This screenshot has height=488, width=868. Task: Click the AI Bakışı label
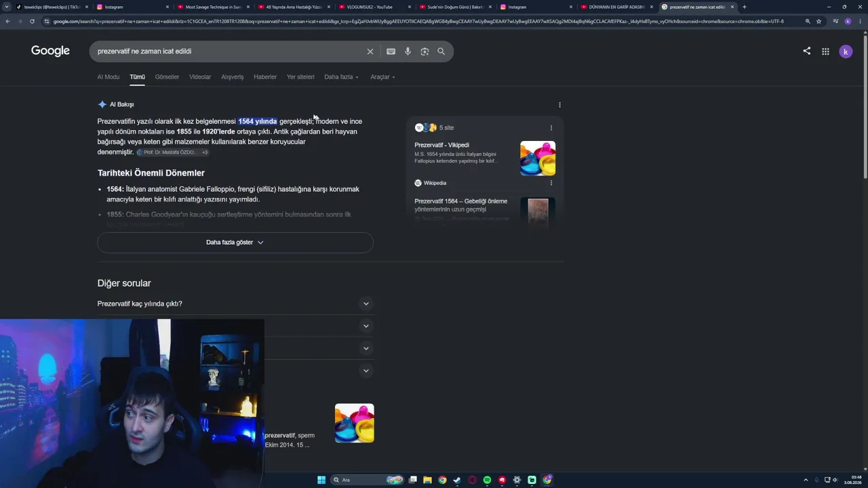pyautogui.click(x=122, y=104)
